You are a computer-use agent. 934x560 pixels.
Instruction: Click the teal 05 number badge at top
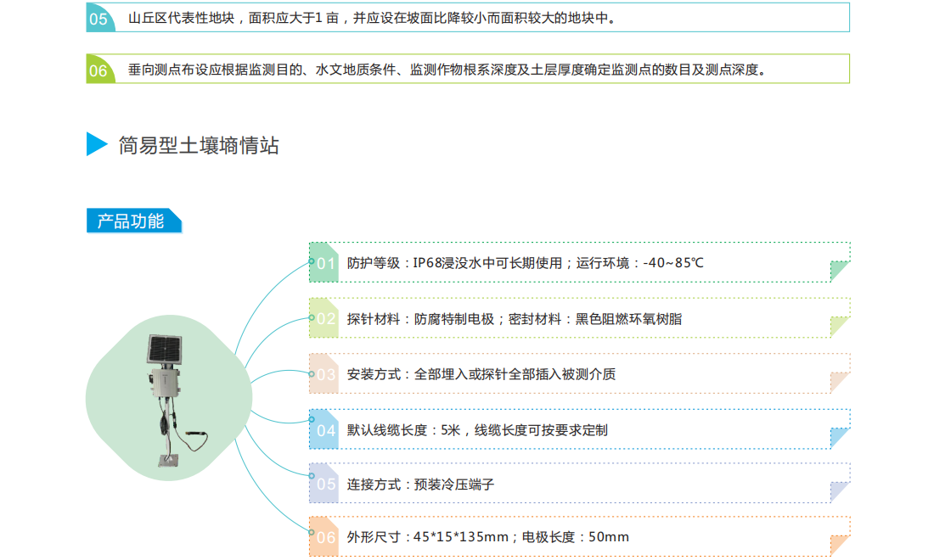pos(99,19)
